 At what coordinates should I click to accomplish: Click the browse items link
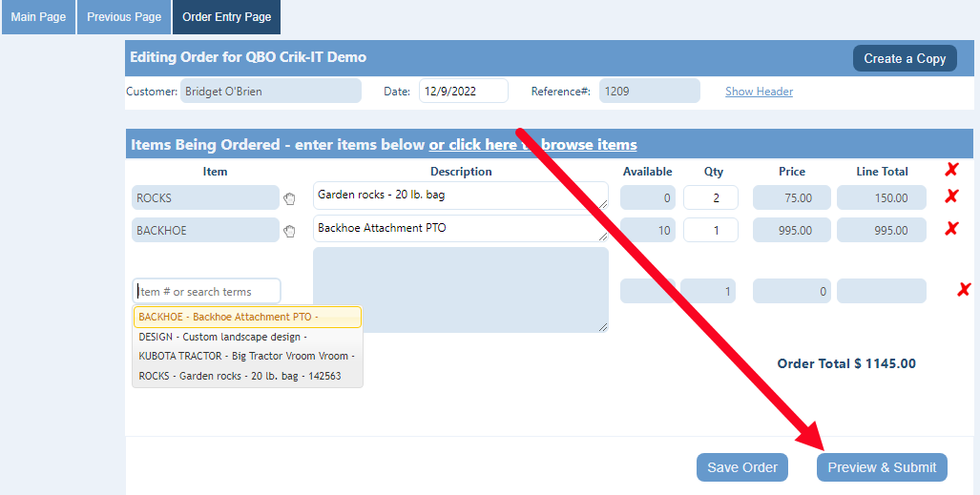(x=532, y=145)
